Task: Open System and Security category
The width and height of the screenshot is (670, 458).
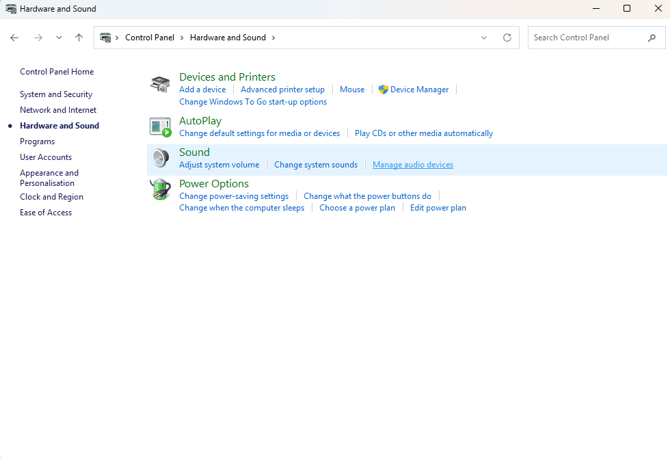Action: pos(56,94)
